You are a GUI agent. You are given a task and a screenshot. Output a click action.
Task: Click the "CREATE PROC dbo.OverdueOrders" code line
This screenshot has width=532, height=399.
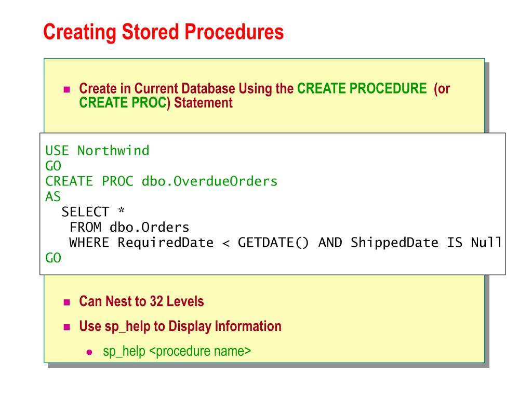coord(161,181)
